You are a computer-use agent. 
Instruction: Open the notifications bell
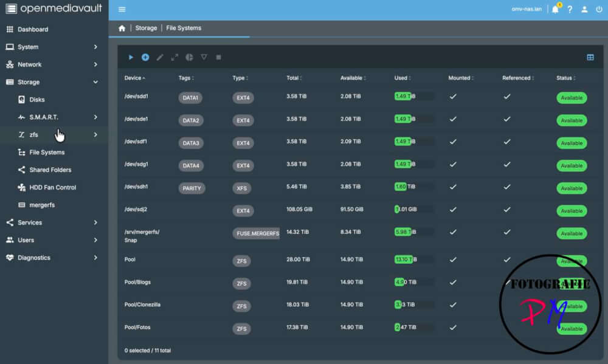coord(555,9)
